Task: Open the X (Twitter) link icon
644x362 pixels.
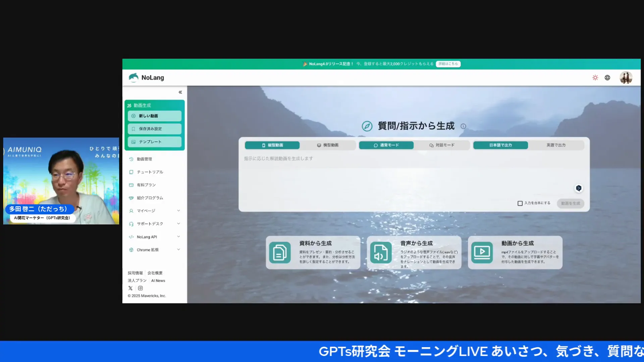Action: pyautogui.click(x=130, y=288)
